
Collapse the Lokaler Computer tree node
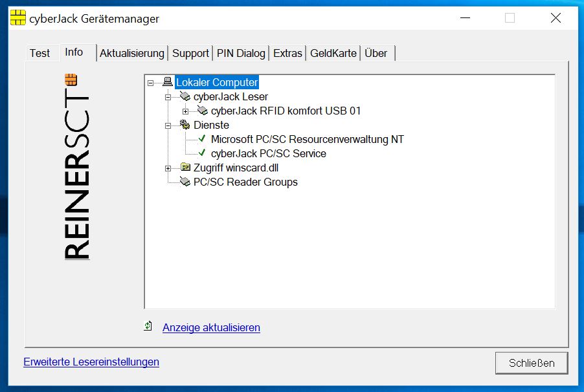pyautogui.click(x=150, y=83)
